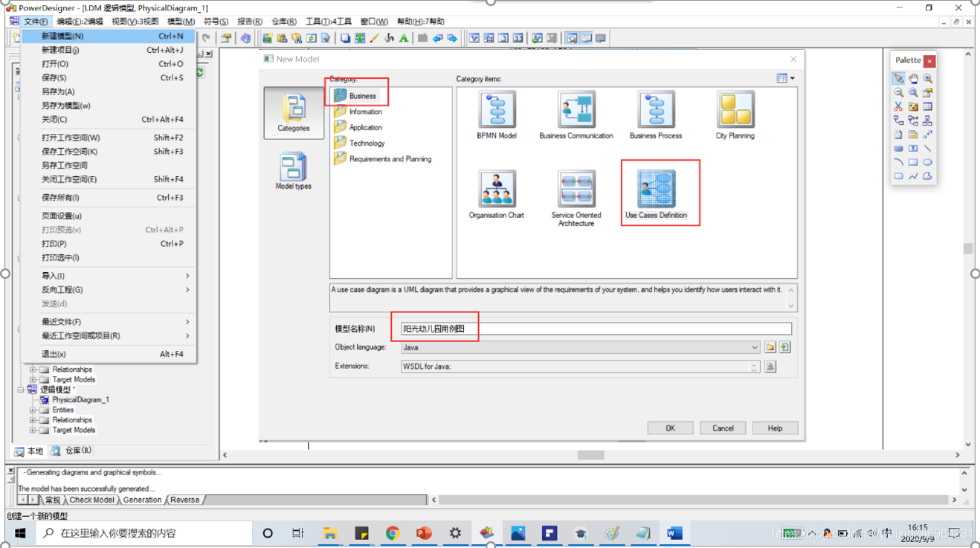
Task: Click Cancel in New Model dialog
Action: 723,428
